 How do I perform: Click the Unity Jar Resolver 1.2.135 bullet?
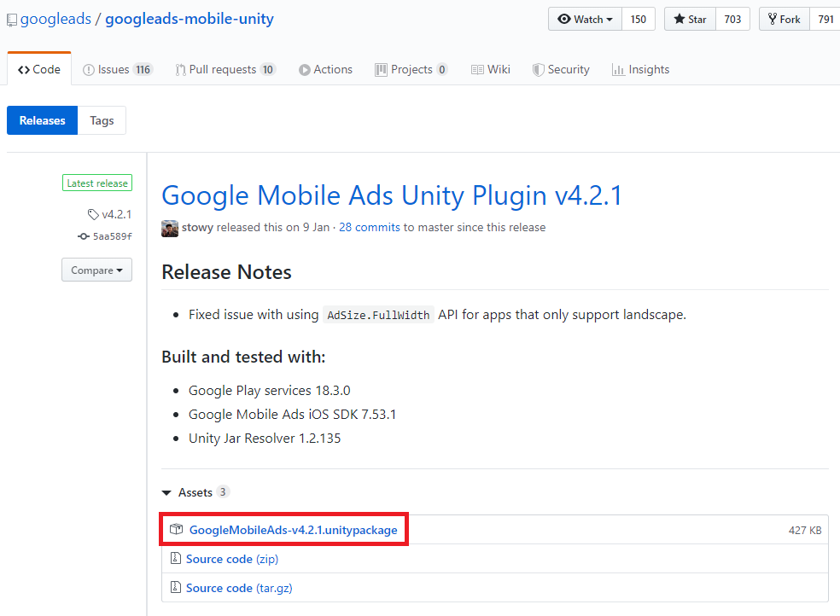265,439
